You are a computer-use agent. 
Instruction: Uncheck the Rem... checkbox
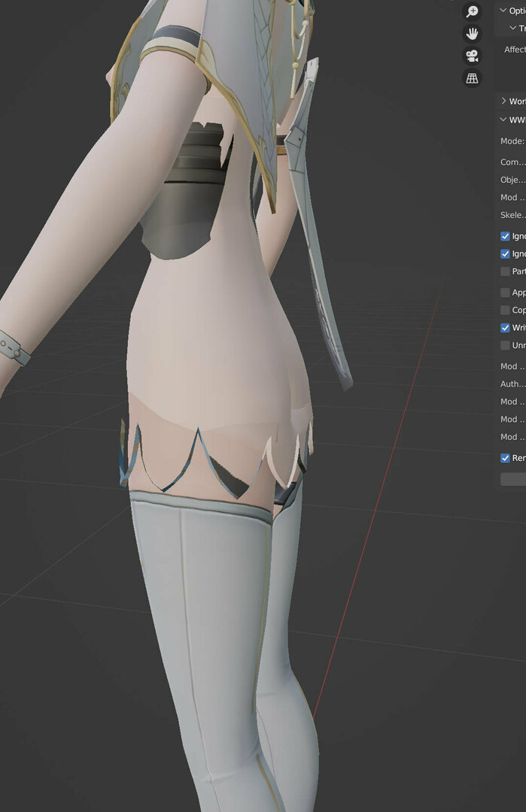tap(505, 458)
